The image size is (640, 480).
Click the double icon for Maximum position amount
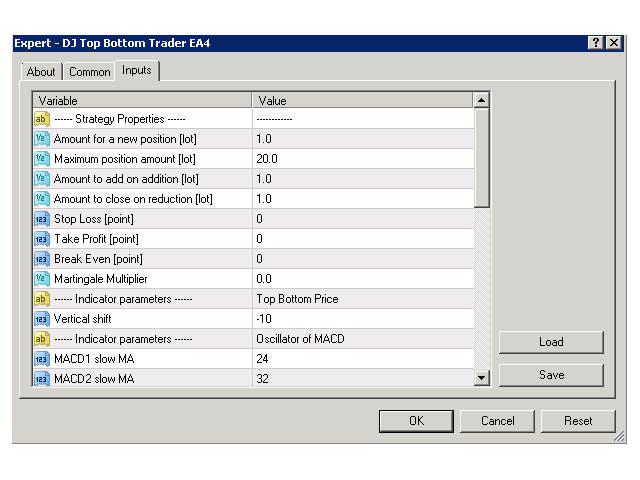42,159
